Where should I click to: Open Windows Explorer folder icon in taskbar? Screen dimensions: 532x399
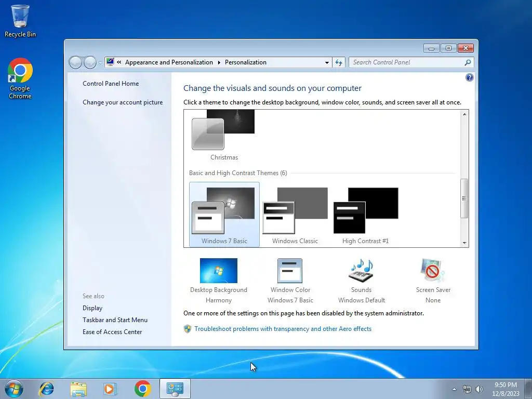(x=78, y=389)
